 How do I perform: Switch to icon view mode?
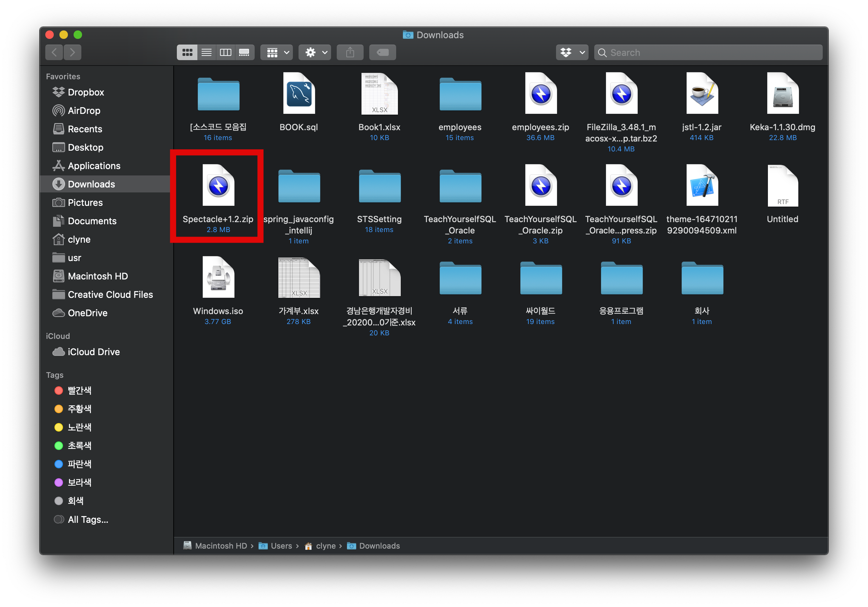[x=187, y=53]
